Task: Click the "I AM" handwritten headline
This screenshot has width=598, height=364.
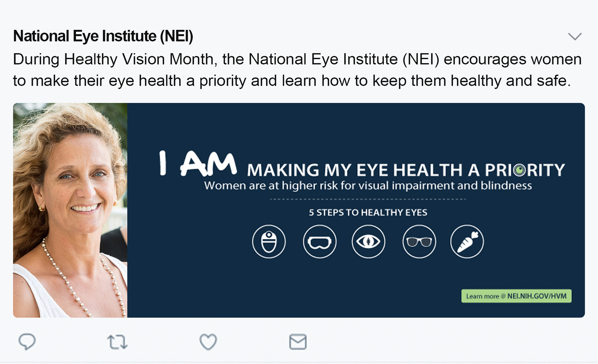Action: tap(197, 164)
